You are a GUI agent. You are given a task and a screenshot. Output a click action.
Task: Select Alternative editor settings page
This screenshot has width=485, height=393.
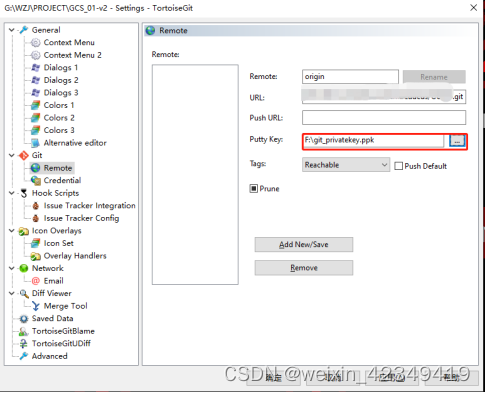pyautogui.click(x=75, y=143)
